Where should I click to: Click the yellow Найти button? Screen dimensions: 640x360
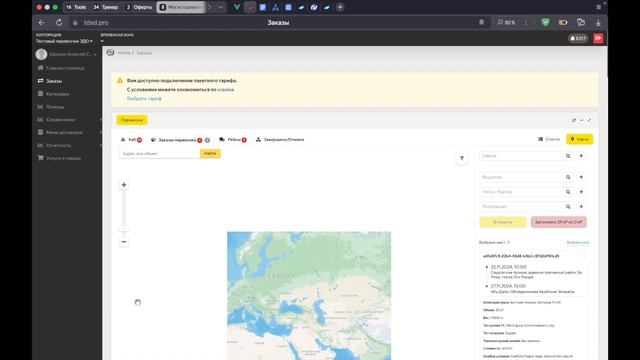click(210, 153)
